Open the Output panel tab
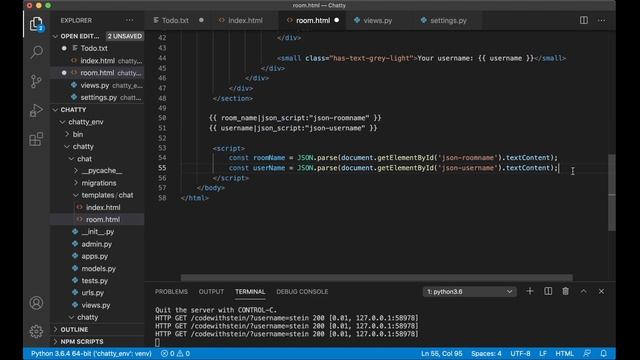 pyautogui.click(x=211, y=291)
